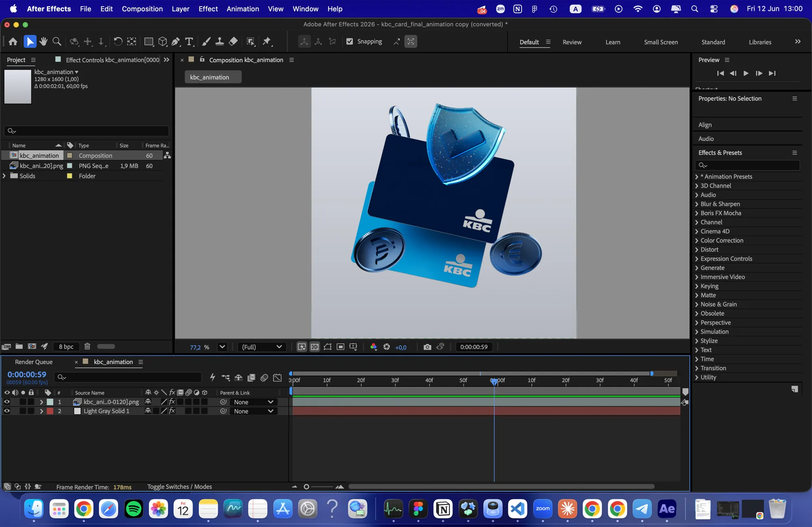Select the Home icon in the toolbar
Screen dimensions: 812x527
pos(13,41)
